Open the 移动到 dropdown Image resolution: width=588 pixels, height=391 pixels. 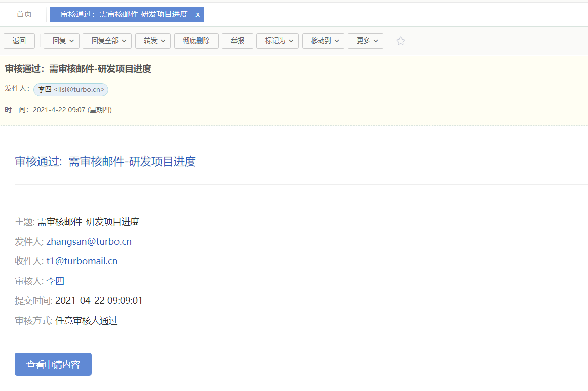click(x=323, y=41)
